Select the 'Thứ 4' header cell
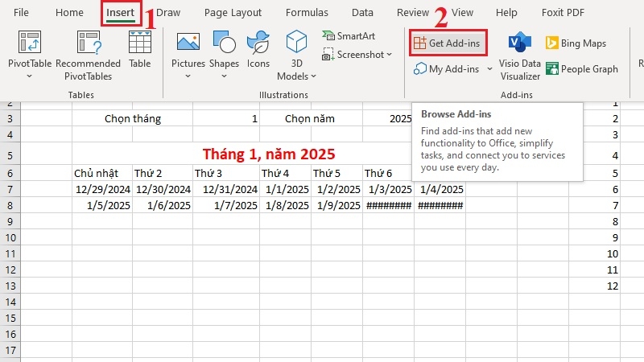This screenshot has width=644, height=362. (286, 173)
